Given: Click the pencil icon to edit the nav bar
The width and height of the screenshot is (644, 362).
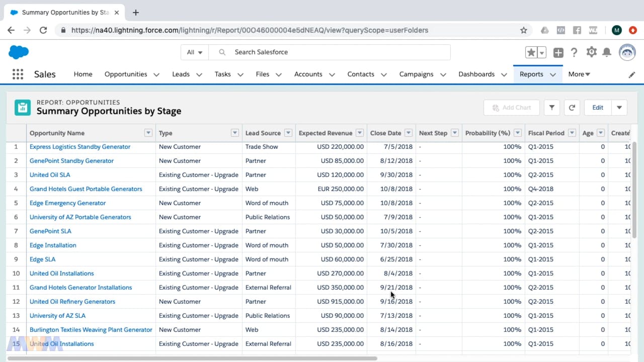Looking at the screenshot, I should point(632,74).
